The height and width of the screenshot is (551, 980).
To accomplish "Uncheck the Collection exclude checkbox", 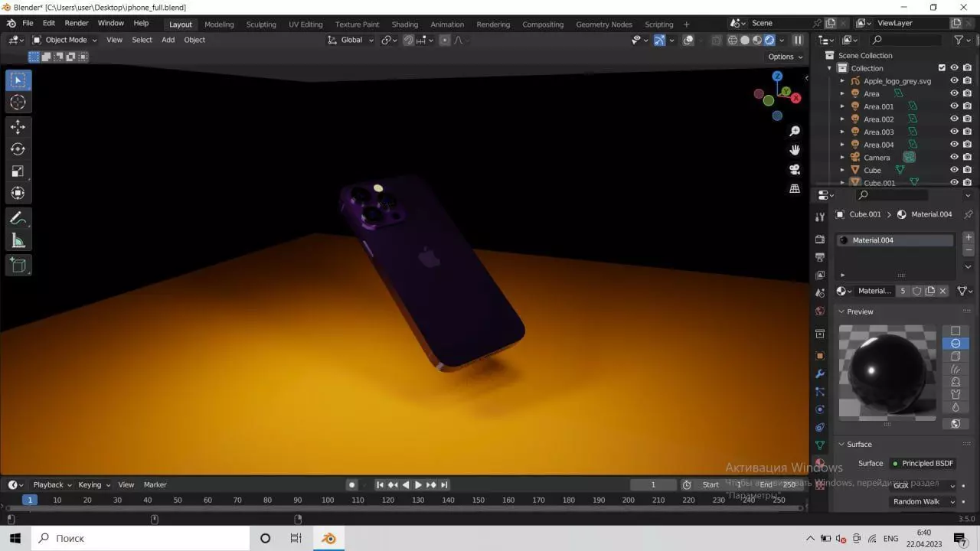I will 942,68.
